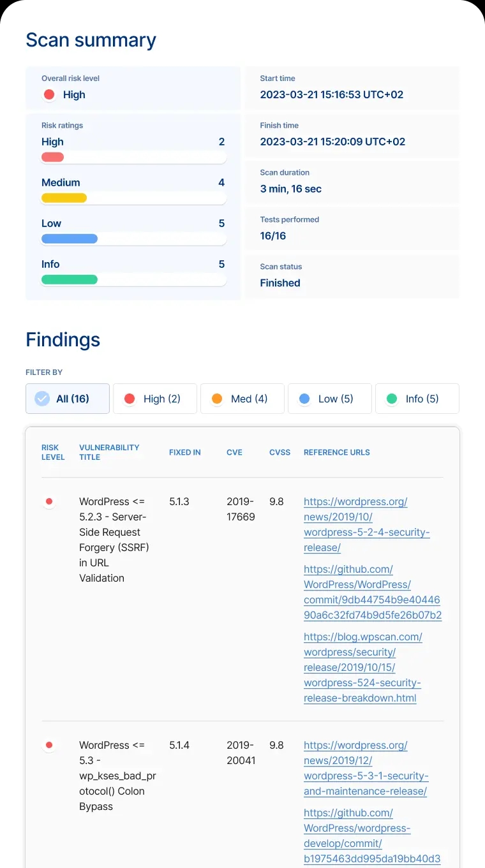The width and height of the screenshot is (485, 868).
Task: Click the CVSS column header
Action: coord(280,452)
